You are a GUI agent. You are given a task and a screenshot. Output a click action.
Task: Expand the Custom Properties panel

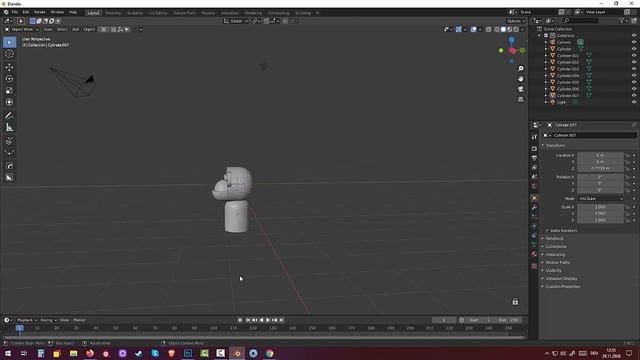(x=562, y=287)
